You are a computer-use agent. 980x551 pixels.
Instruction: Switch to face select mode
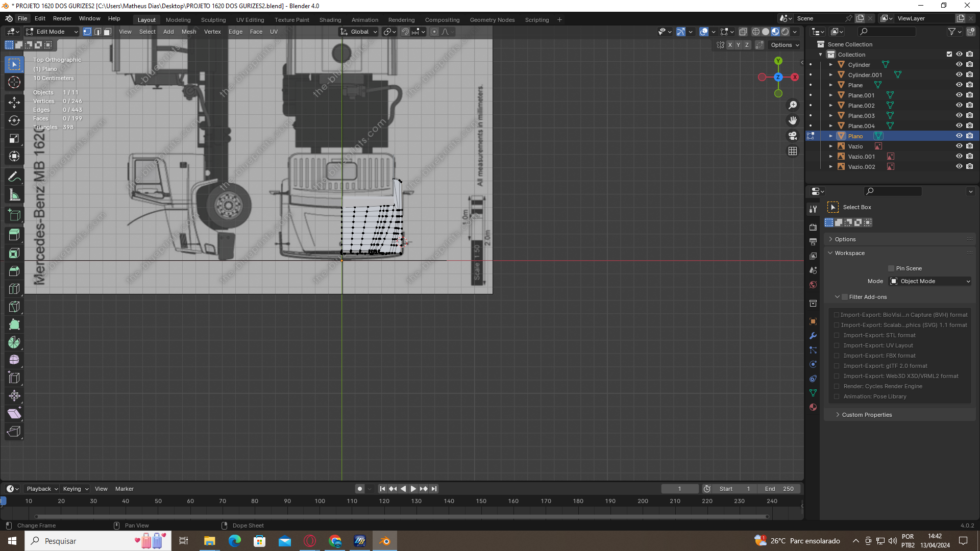(108, 32)
